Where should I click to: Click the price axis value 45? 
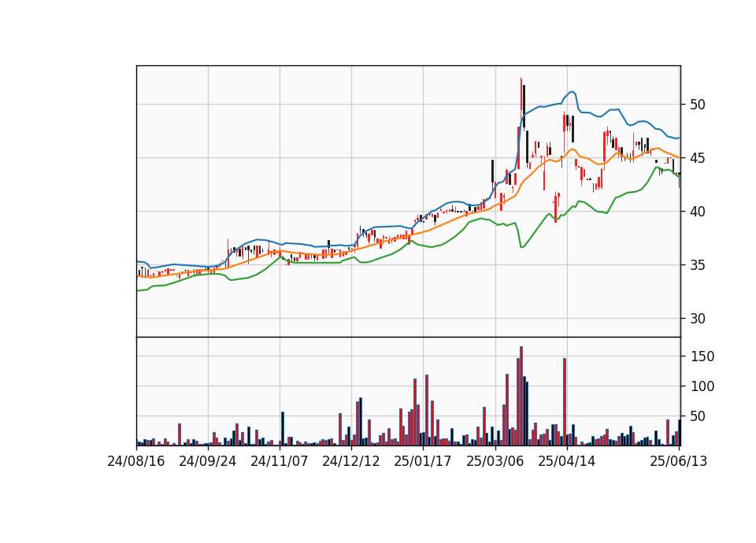pyautogui.click(x=697, y=158)
